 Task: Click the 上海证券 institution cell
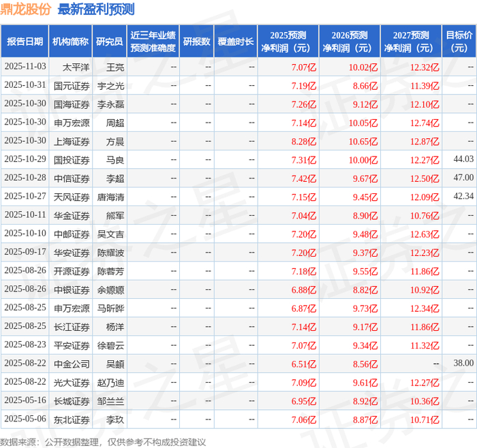click(72, 142)
